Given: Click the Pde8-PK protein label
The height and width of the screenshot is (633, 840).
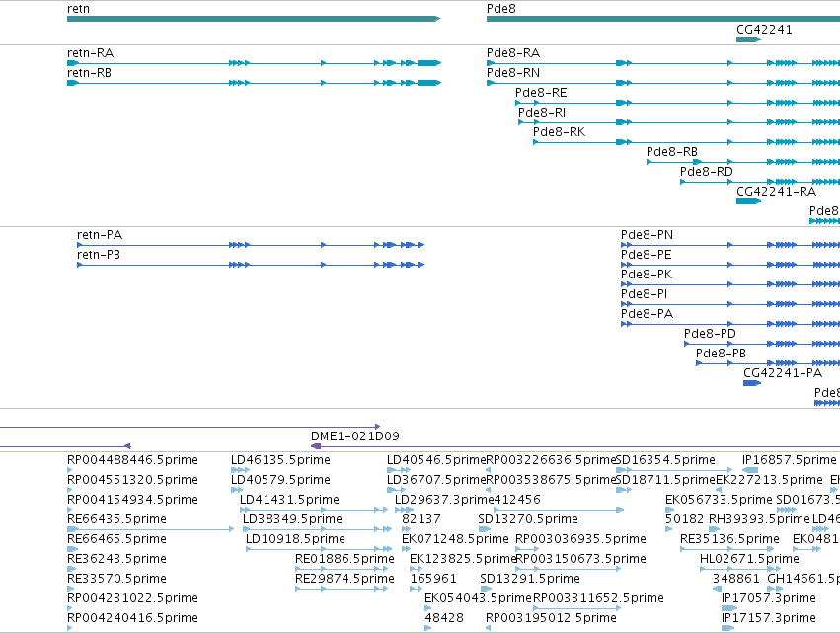Looking at the screenshot, I should (647, 275).
